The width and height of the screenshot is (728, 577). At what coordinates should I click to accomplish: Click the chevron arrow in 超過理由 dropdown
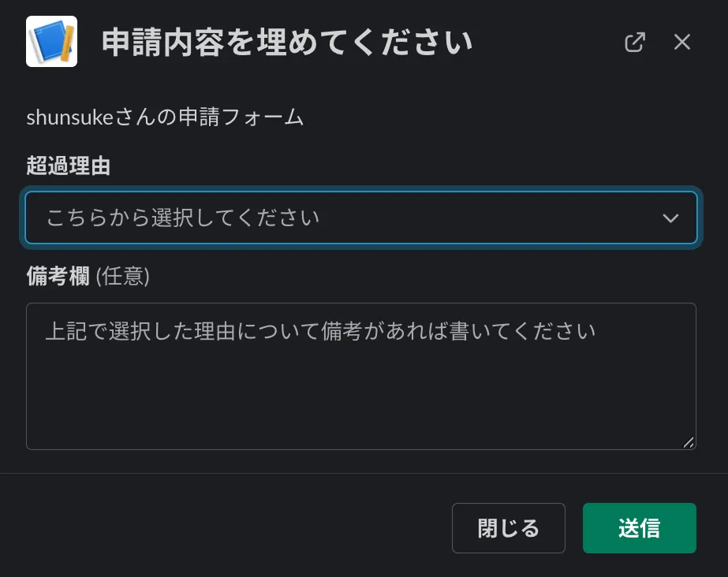670,218
